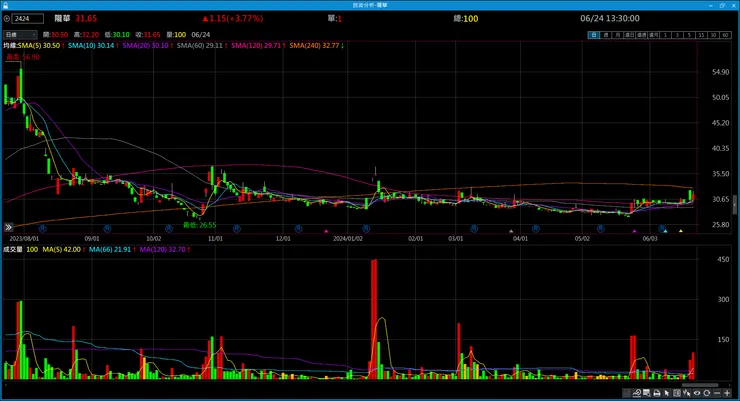This screenshot has height=401, width=740.
Task: Click the MA(5) 42.00 volume average label
Action: tap(64, 249)
